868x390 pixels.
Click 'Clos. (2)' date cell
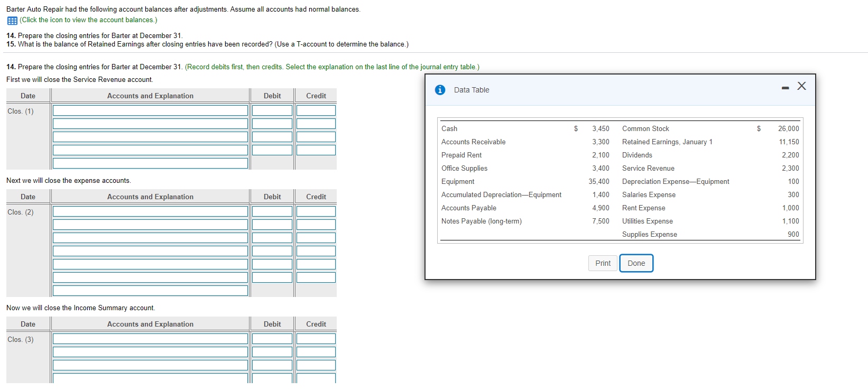tap(21, 212)
